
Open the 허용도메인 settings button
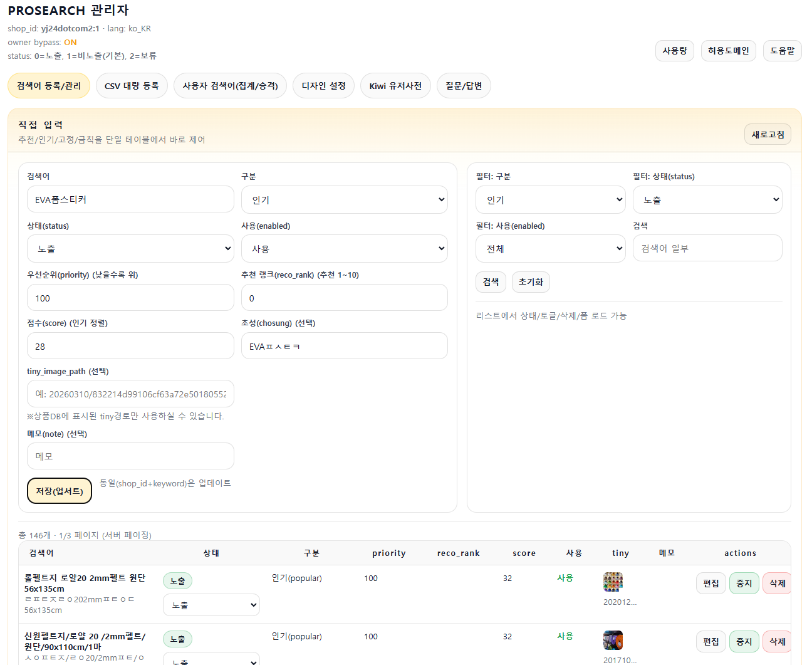728,51
